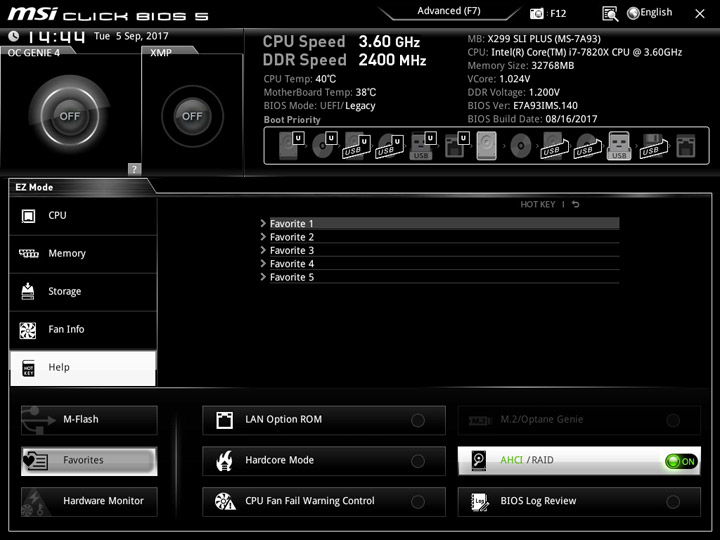Viewport: 720px width, 540px height.
Task: Expand the Favorite 2 chevron
Action: [x=263, y=236]
